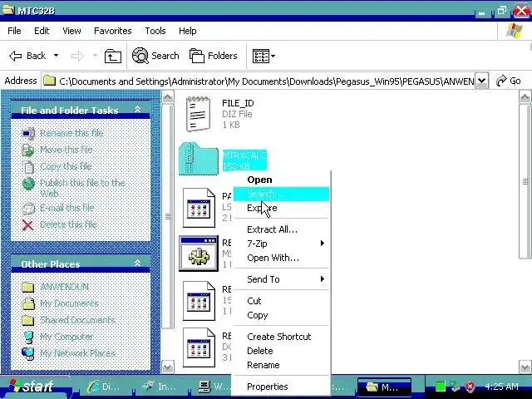
Task: Open My Network Places link
Action: 77,353
